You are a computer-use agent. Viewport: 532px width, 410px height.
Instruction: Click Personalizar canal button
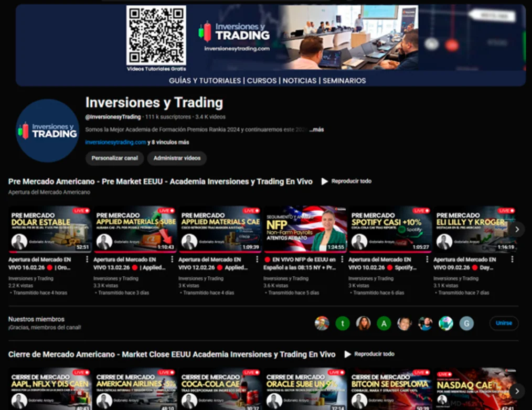[x=115, y=158]
